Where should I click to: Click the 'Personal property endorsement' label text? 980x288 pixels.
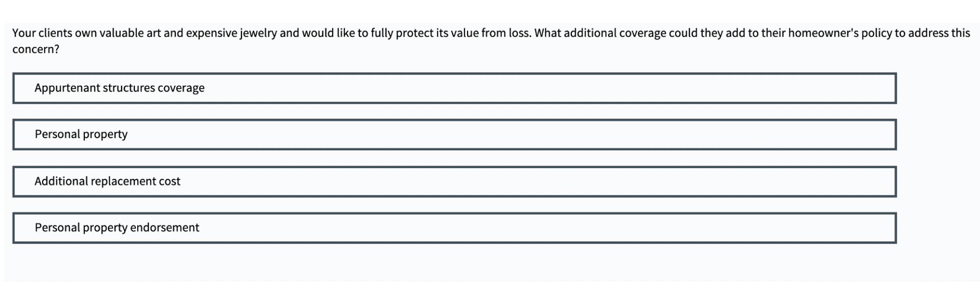coord(117,228)
